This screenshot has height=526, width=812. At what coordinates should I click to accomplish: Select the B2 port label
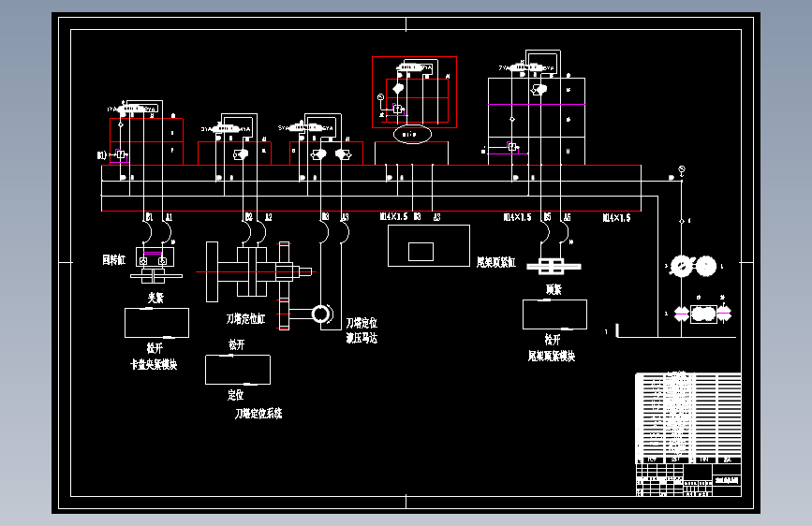pos(248,217)
